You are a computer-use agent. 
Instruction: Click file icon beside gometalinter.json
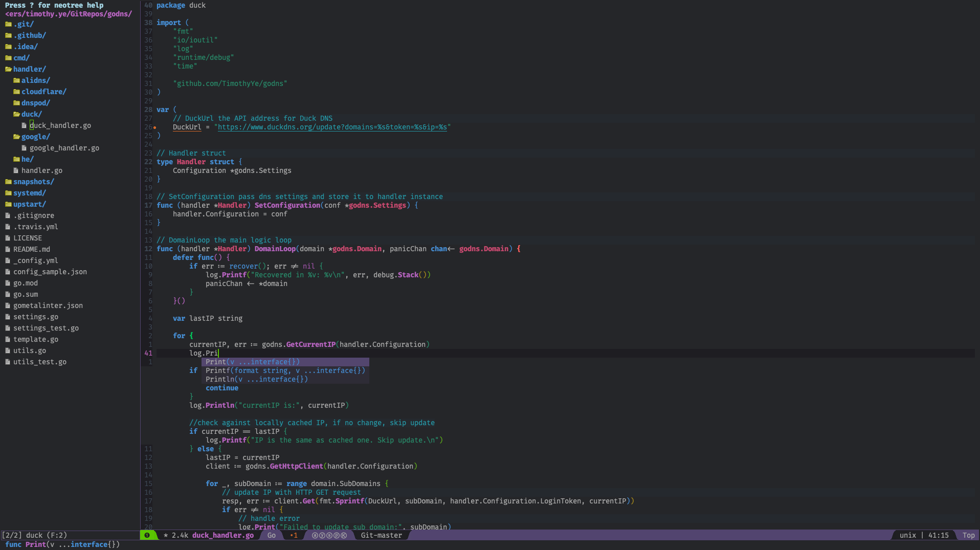(x=8, y=305)
